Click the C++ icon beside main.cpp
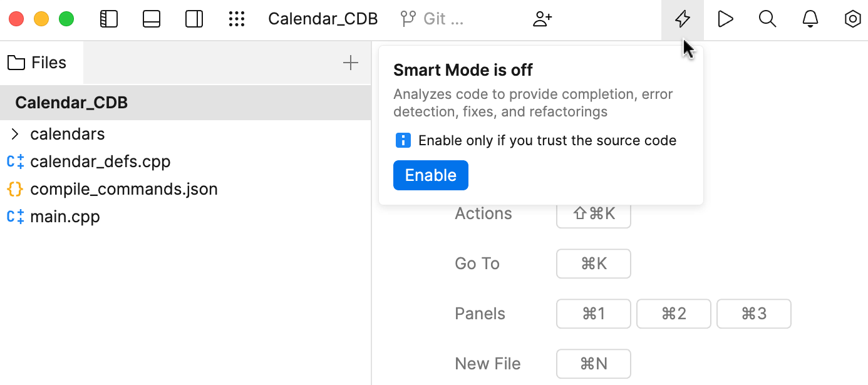 [14, 216]
